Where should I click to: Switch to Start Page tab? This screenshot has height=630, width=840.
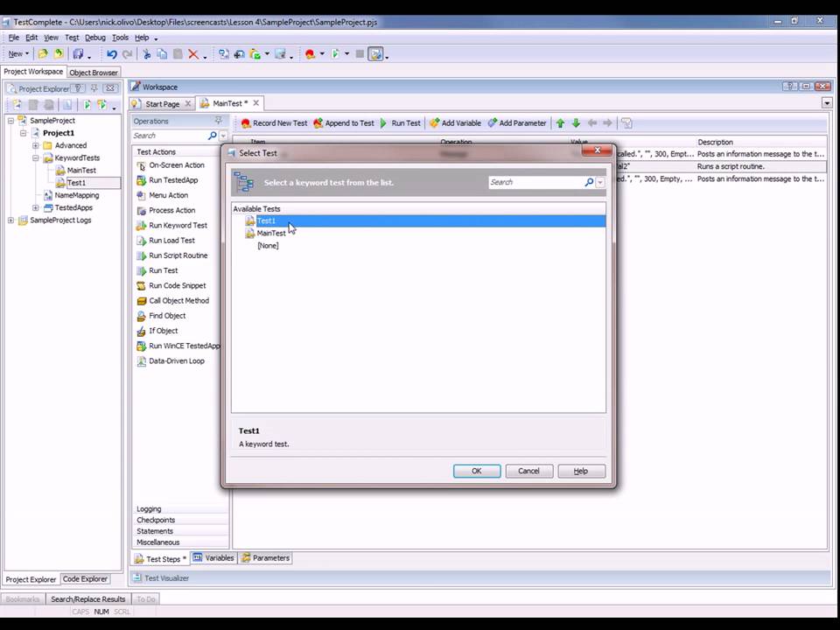click(x=162, y=104)
